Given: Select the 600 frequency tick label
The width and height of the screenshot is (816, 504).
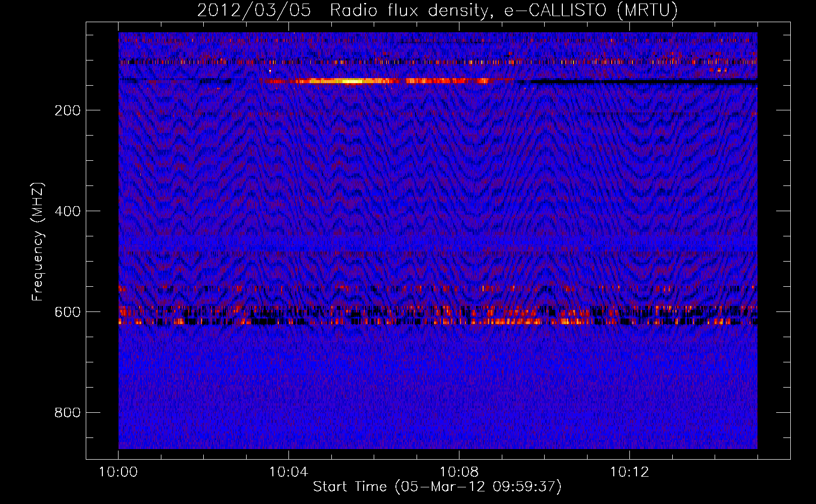Looking at the screenshot, I should pos(68,312).
